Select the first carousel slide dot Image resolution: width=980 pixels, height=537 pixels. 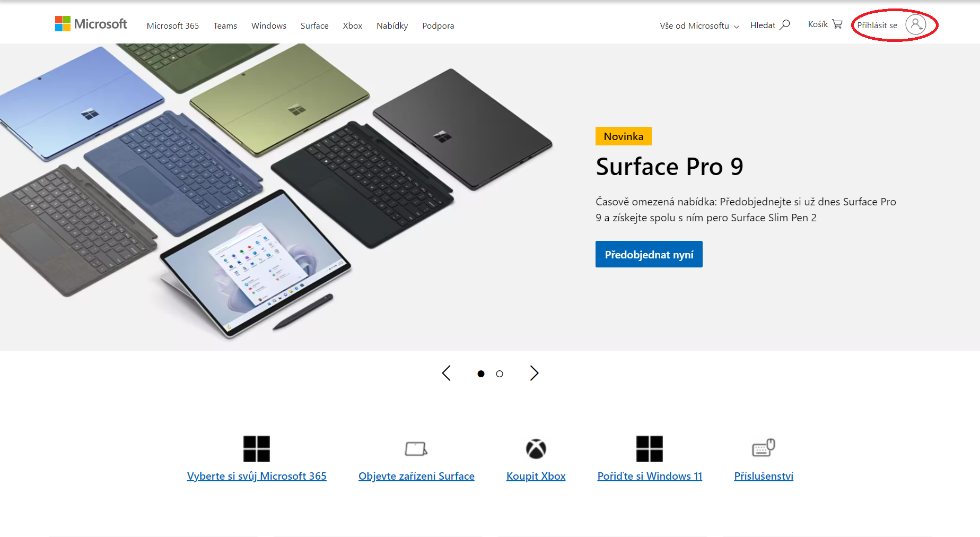(x=481, y=374)
